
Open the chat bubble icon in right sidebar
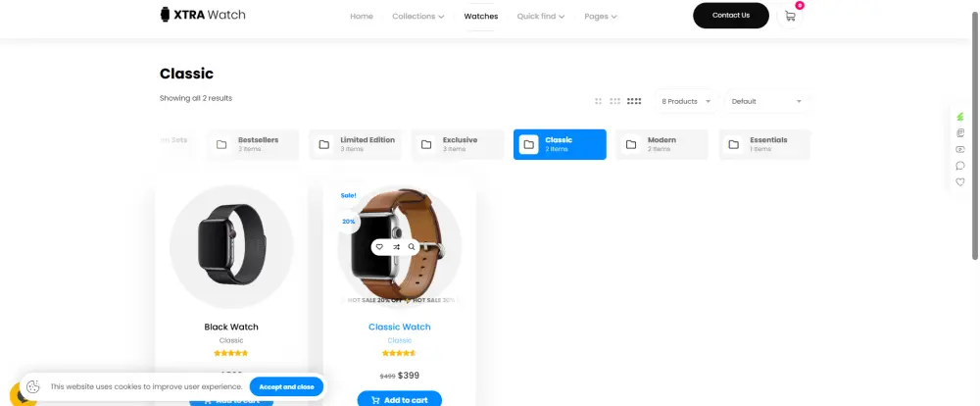pos(960,166)
